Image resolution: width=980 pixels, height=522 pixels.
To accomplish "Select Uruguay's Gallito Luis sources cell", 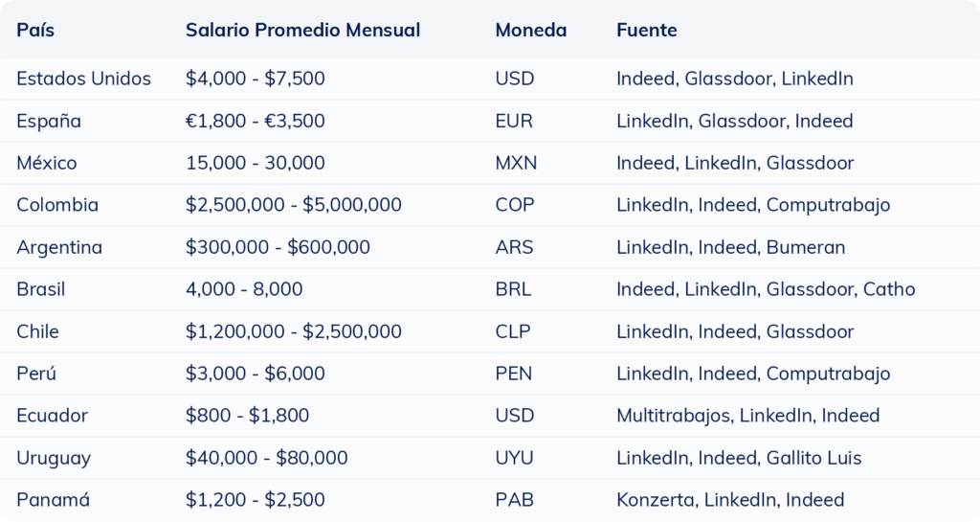I will click(x=739, y=458).
